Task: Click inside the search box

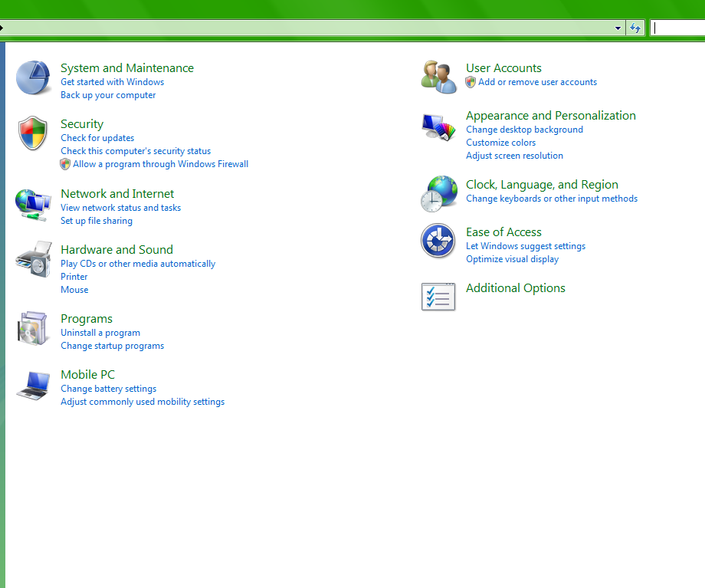Action: (678, 28)
